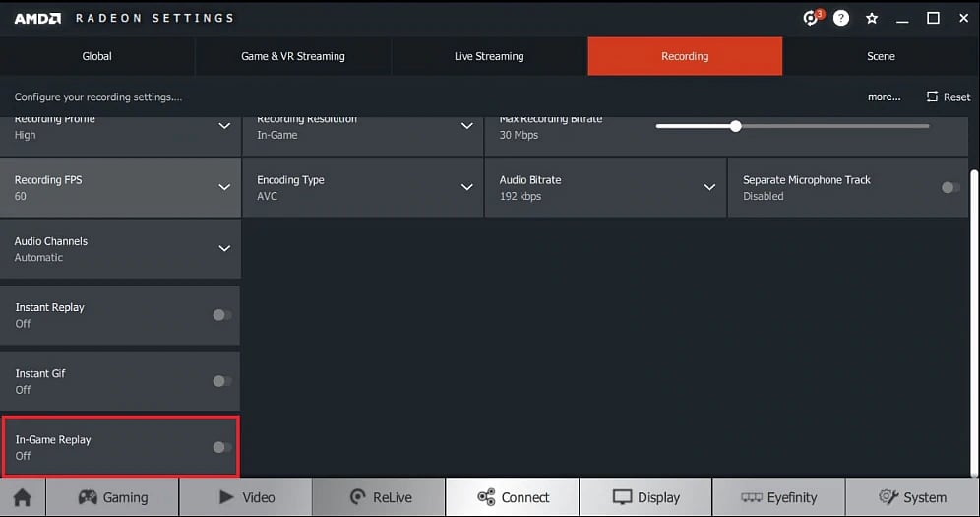Switch to the Global tab
Viewport: 980px width, 517px height.
[x=96, y=56]
